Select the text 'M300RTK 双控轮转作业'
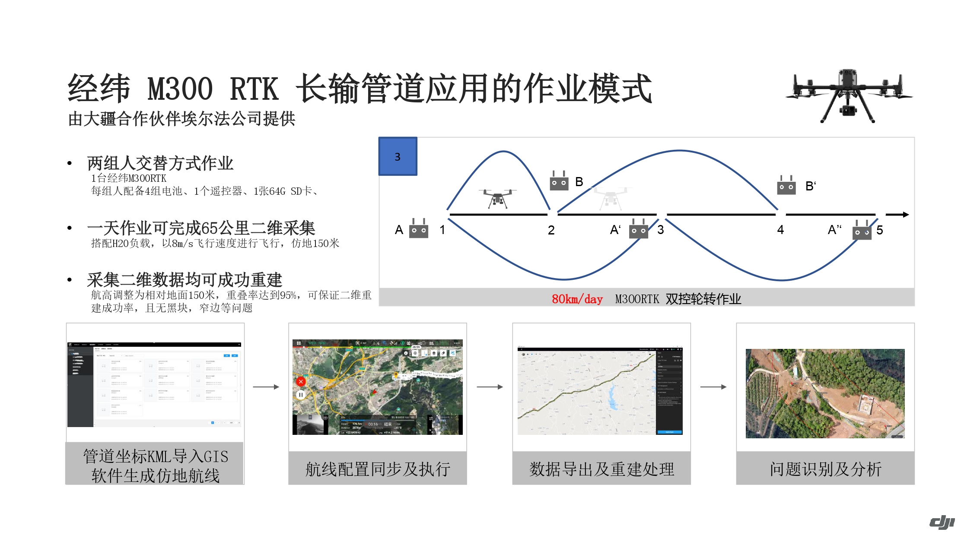Screen dimensions: 980x551 click(x=678, y=299)
